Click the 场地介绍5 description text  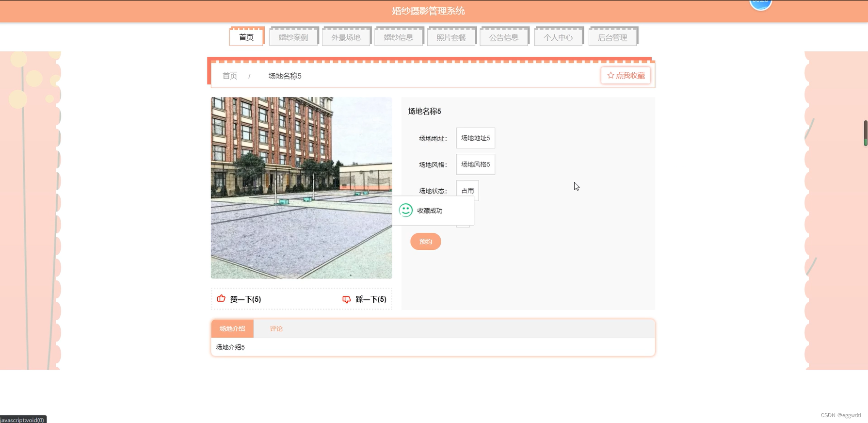[230, 347]
